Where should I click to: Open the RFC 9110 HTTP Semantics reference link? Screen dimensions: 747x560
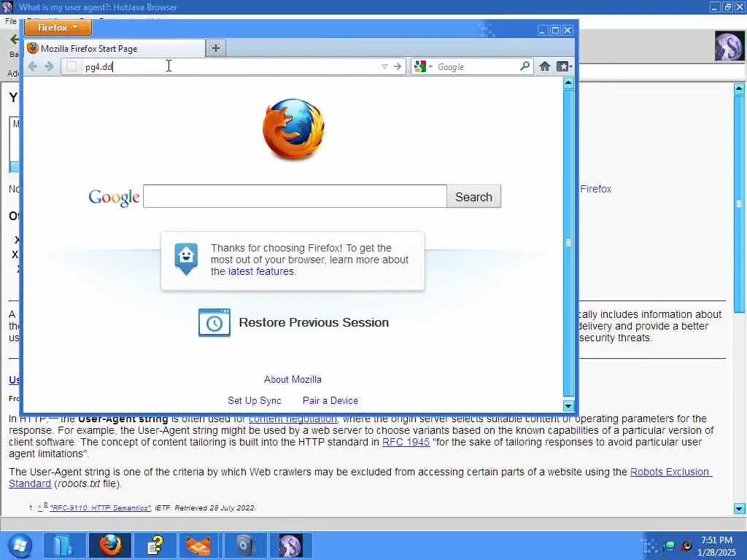(x=100, y=508)
